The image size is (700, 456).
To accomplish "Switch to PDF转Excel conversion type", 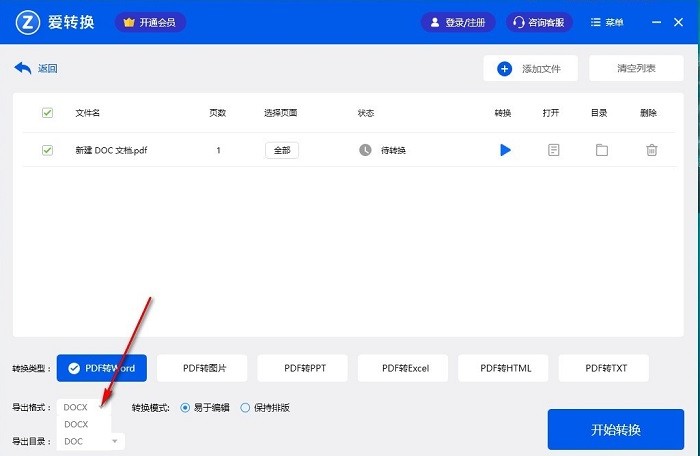I will [404, 368].
